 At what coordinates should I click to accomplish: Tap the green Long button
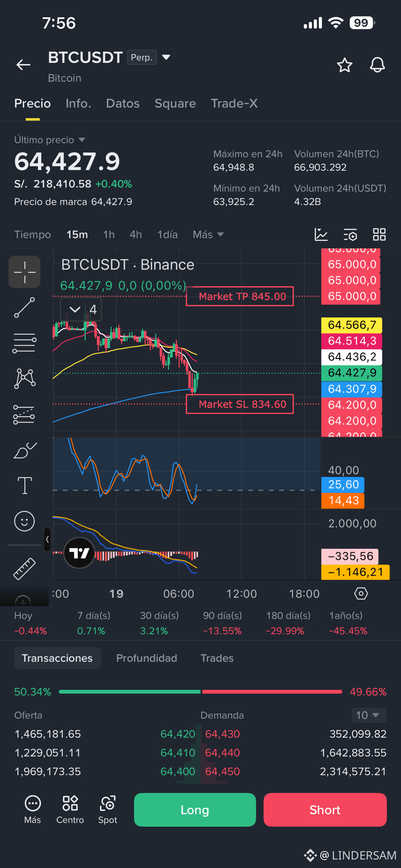tap(195, 810)
